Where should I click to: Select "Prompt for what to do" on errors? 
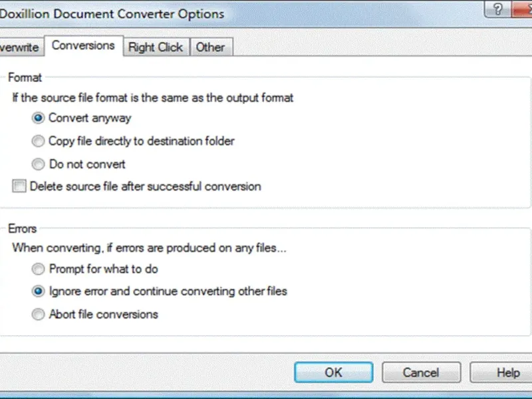pos(38,269)
